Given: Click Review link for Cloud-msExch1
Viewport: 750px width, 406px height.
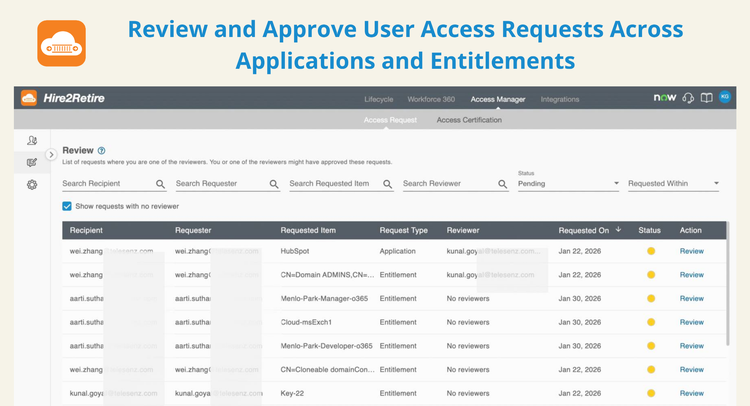Looking at the screenshot, I should [692, 322].
